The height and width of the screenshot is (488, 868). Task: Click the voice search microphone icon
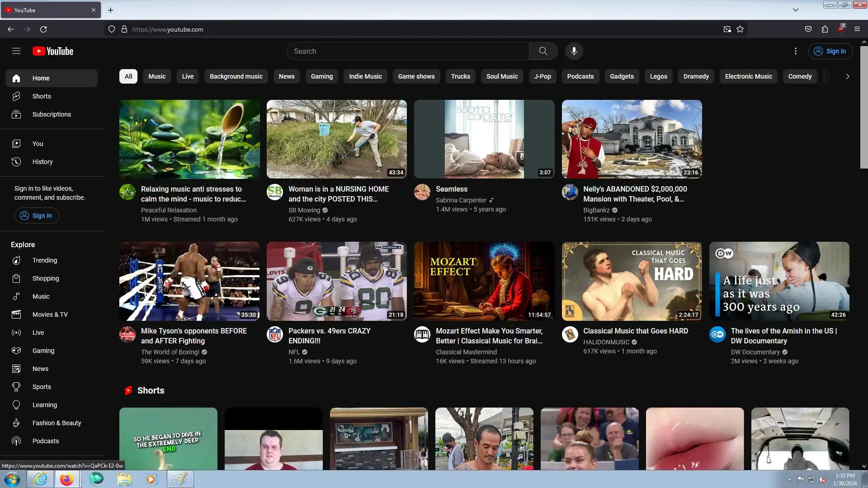point(574,51)
